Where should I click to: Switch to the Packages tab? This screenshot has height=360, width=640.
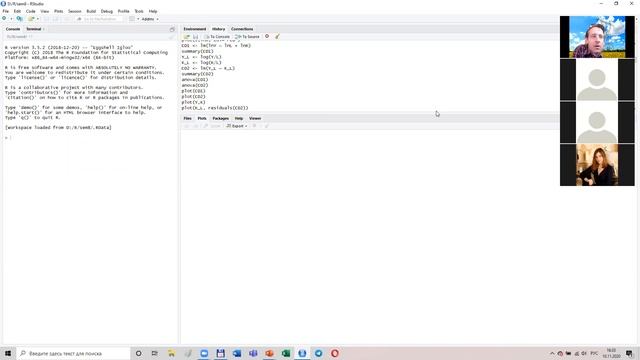point(220,118)
